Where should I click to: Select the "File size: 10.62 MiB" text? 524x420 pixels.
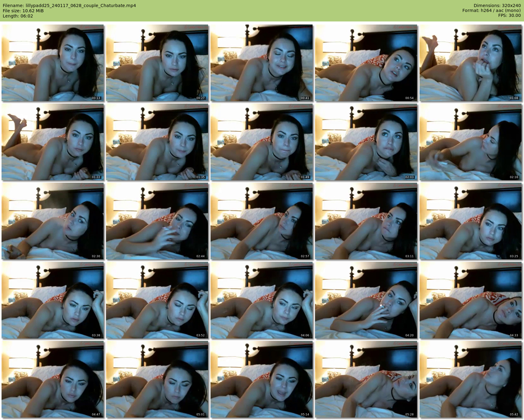point(23,11)
